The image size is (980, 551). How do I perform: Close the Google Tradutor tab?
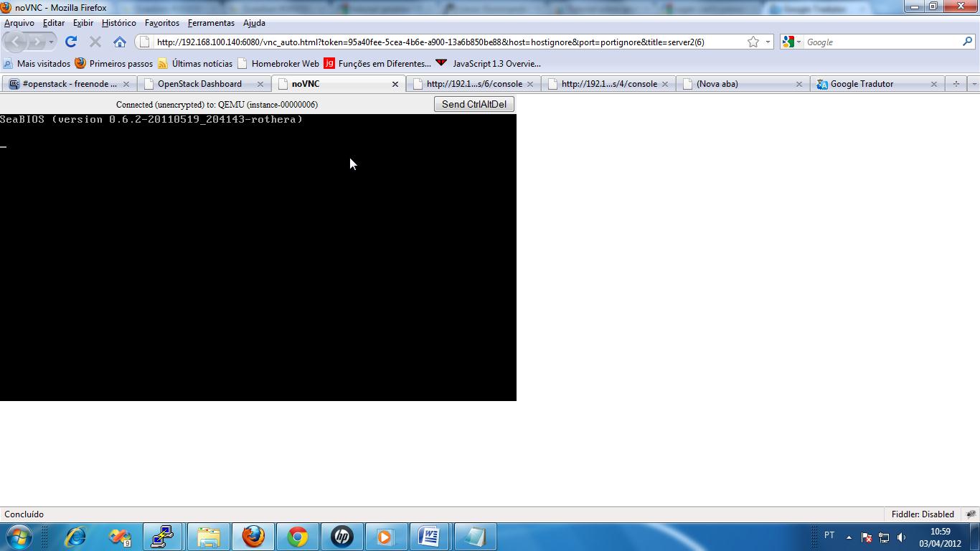[933, 84]
